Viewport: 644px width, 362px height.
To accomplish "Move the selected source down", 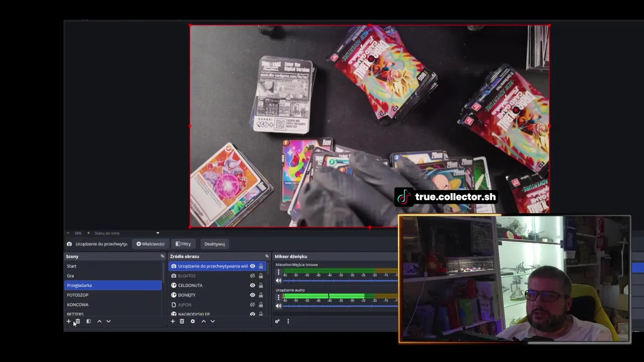I will tap(212, 321).
